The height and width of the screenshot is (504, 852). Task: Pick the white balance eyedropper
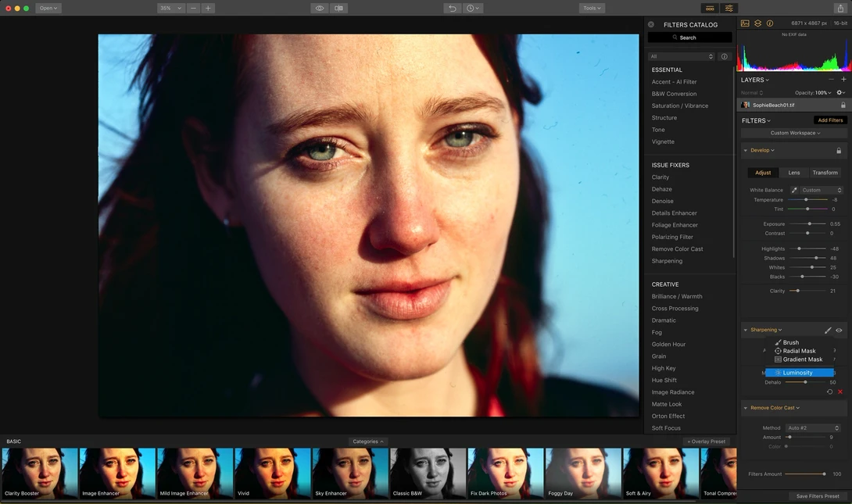tap(794, 190)
